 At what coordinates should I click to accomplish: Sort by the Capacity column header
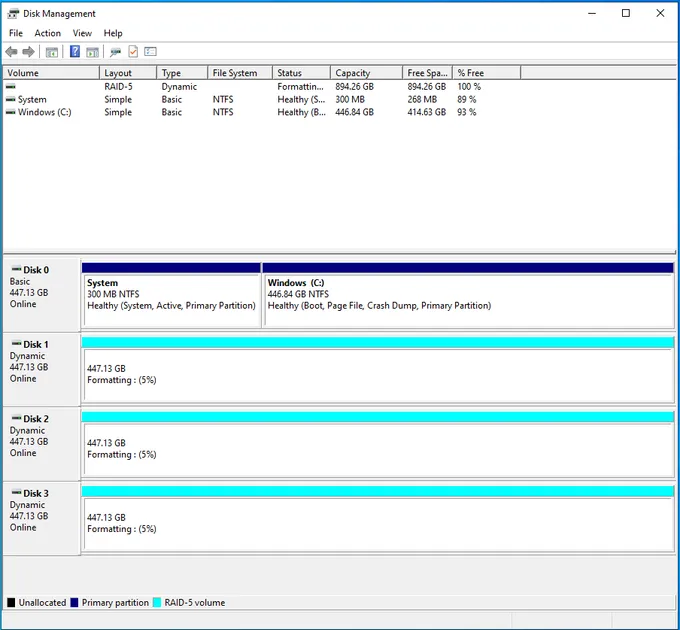[366, 73]
